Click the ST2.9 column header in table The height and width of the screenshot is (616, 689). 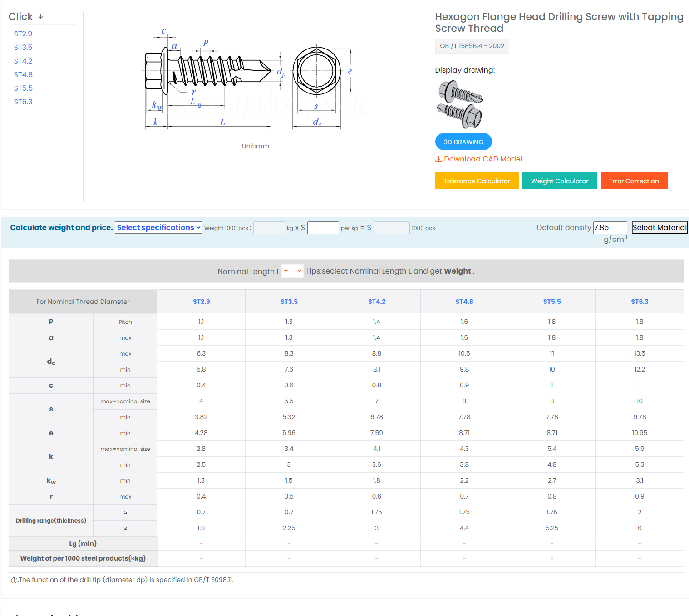point(201,302)
